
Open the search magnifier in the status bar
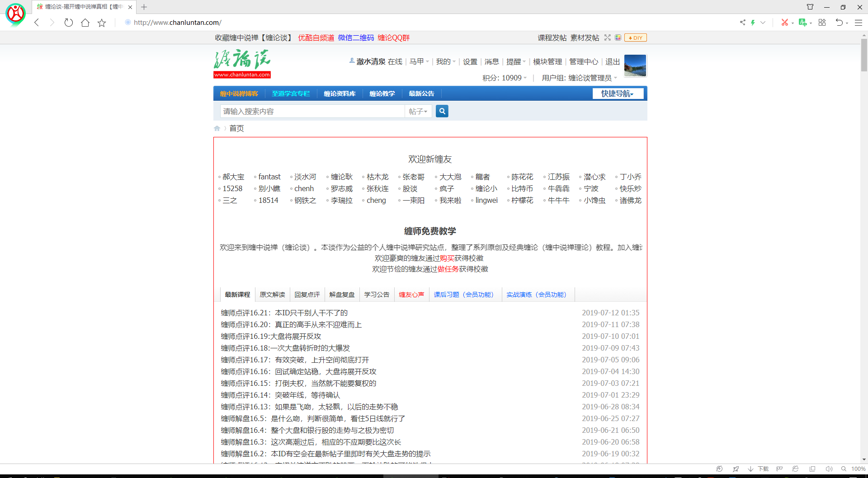coord(844,469)
